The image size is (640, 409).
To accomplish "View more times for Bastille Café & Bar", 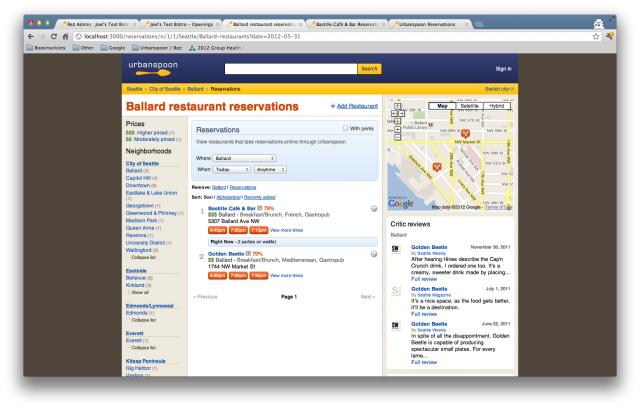I will click(287, 230).
